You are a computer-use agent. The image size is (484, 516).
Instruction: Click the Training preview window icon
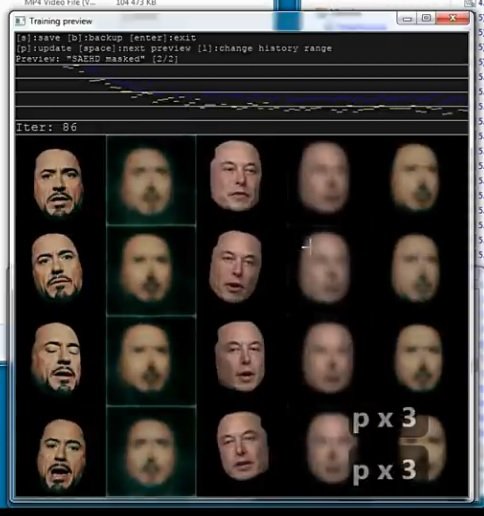click(20, 21)
